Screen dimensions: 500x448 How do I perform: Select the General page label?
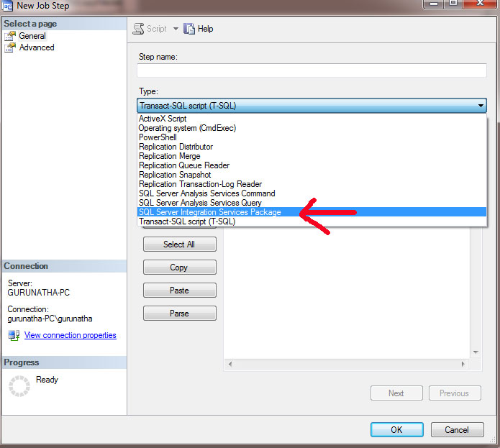pos(32,36)
